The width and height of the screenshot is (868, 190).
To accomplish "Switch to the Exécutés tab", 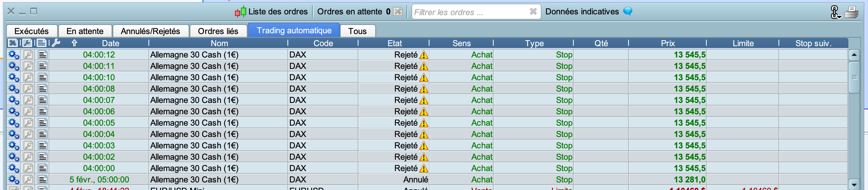I will coord(32,31).
